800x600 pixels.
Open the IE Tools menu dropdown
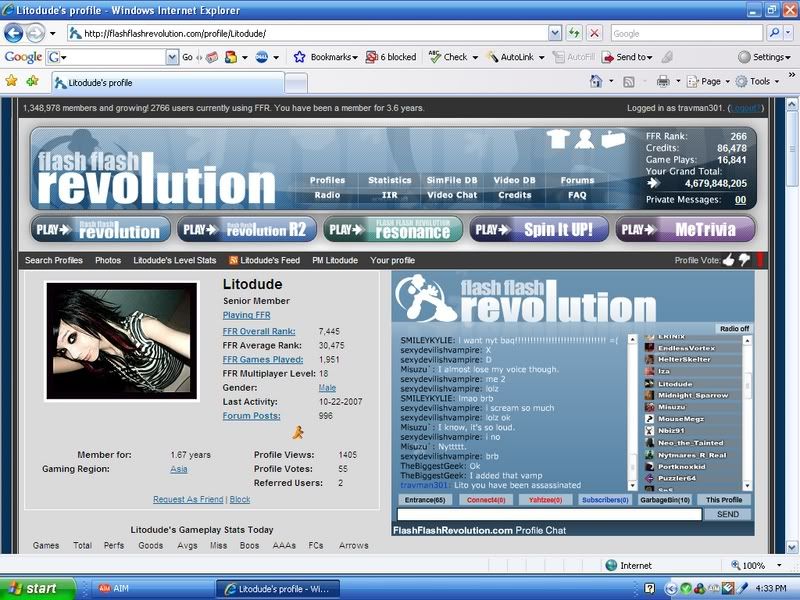tap(759, 81)
